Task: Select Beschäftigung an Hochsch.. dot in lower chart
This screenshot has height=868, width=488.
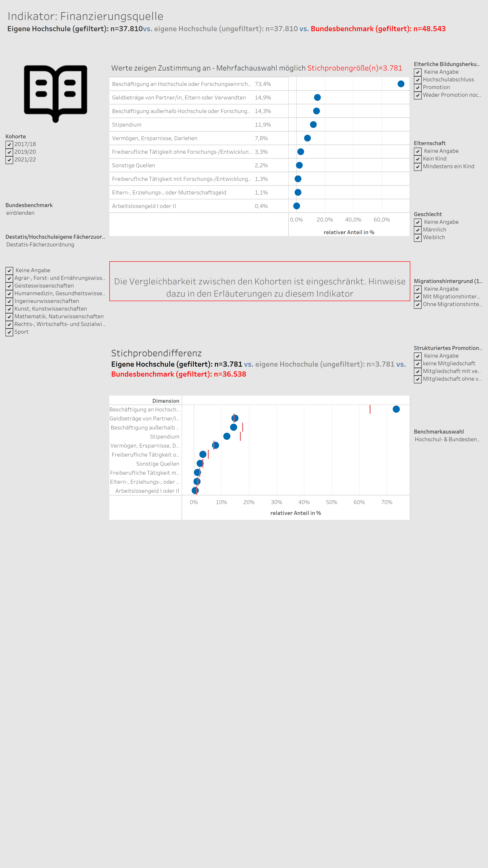Action: point(396,409)
